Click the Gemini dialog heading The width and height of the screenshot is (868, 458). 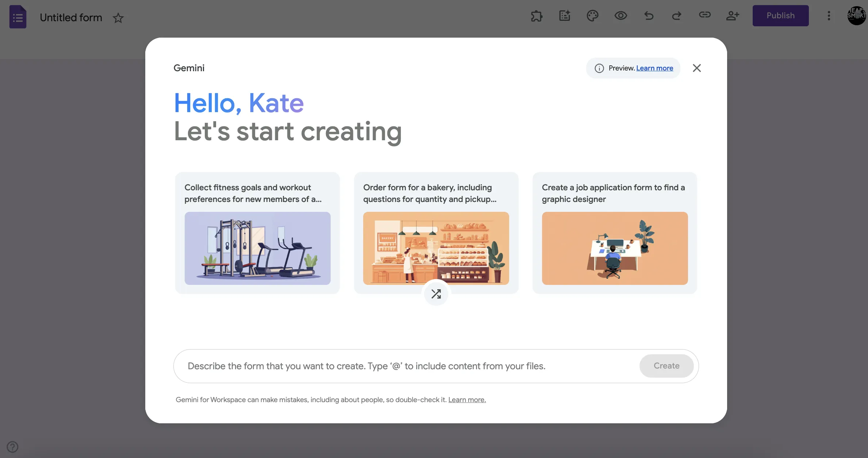point(189,68)
